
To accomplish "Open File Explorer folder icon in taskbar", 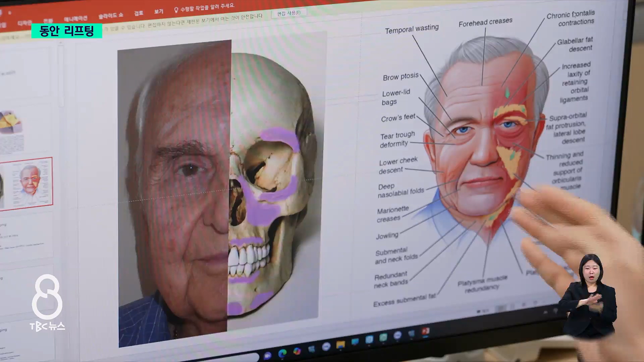I will (340, 345).
